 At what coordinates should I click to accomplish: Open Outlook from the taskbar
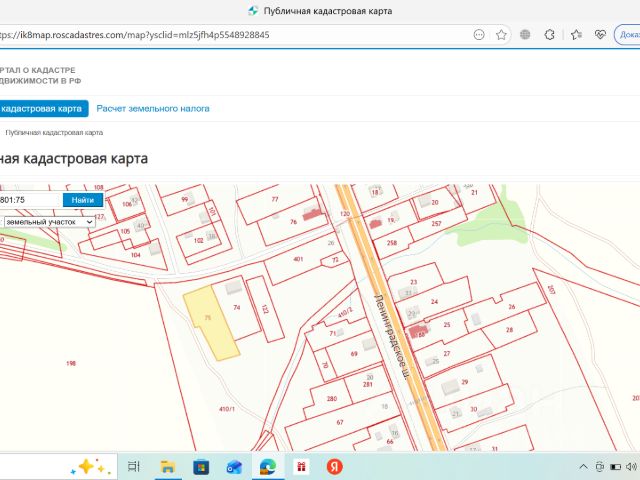pos(234,467)
